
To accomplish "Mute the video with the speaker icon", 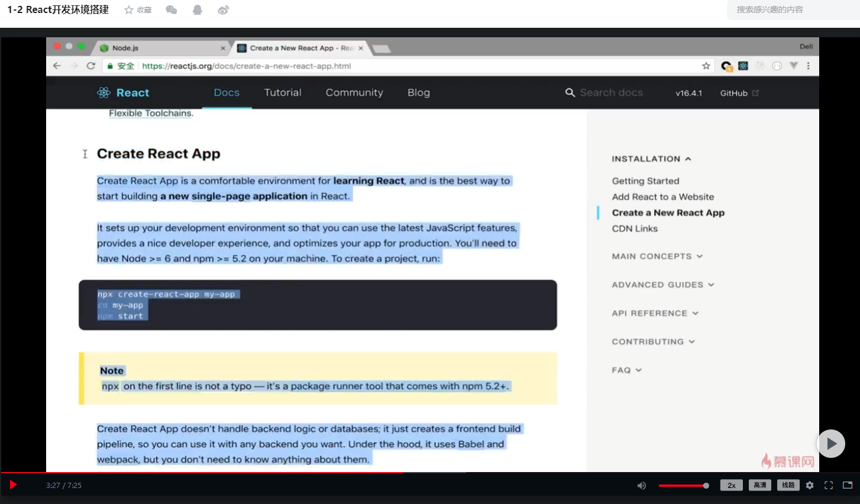I will [x=642, y=486].
